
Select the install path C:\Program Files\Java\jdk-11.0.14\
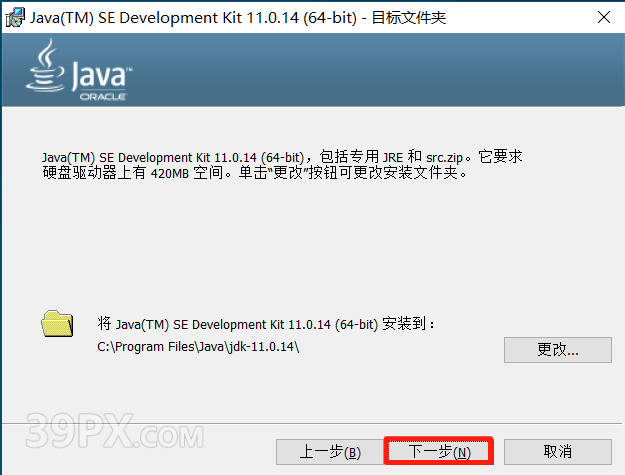click(x=198, y=346)
